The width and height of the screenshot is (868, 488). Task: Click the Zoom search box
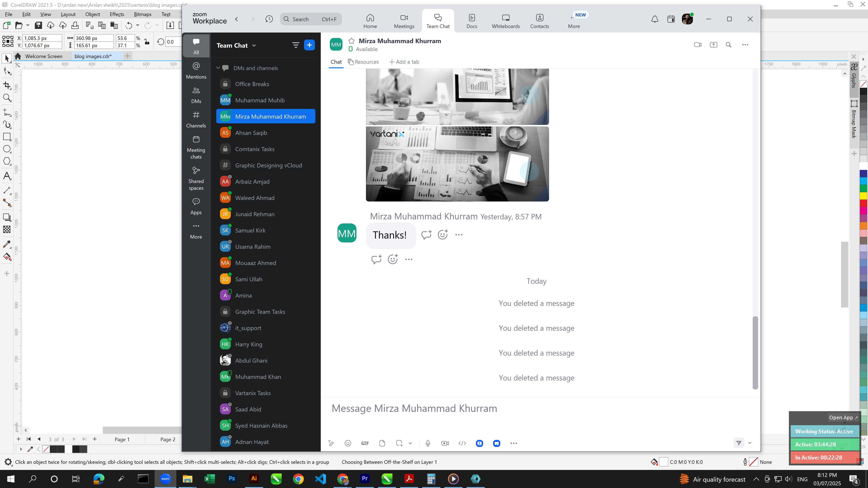tap(311, 19)
